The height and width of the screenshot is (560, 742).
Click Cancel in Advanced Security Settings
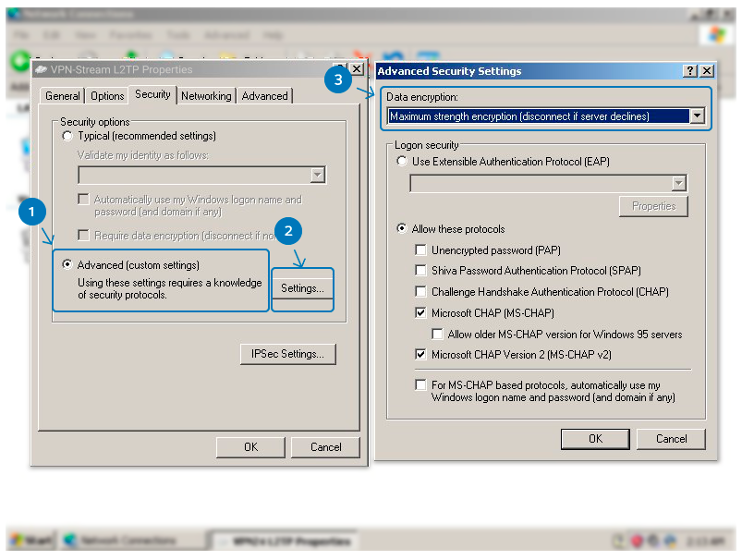tap(671, 439)
